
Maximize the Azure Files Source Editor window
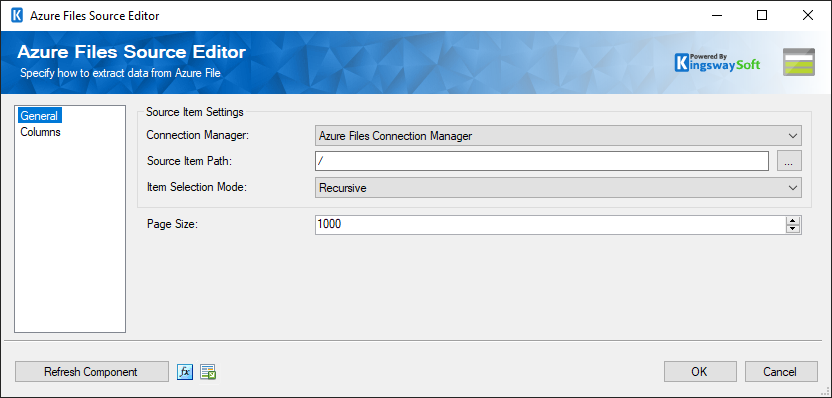[x=762, y=15]
